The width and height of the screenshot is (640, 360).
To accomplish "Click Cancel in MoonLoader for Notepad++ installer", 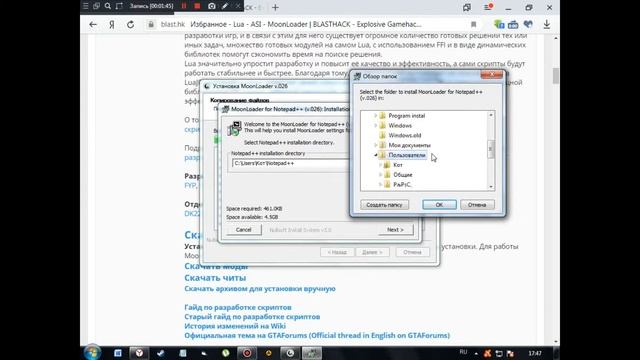I will [244, 230].
